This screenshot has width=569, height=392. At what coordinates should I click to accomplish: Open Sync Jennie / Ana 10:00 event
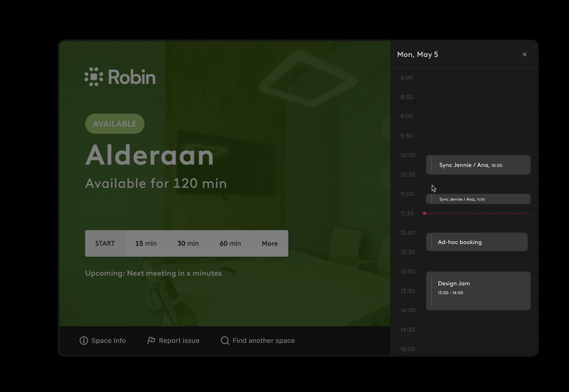coord(478,165)
